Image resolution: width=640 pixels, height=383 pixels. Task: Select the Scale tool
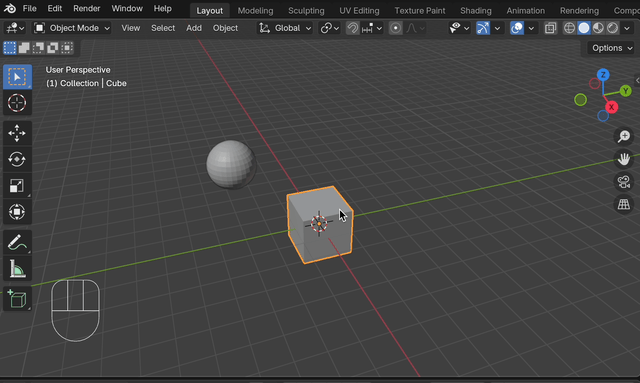tap(17, 186)
